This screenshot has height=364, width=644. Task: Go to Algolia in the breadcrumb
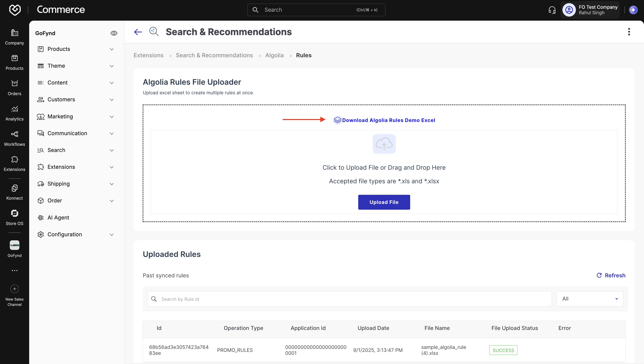(x=274, y=55)
